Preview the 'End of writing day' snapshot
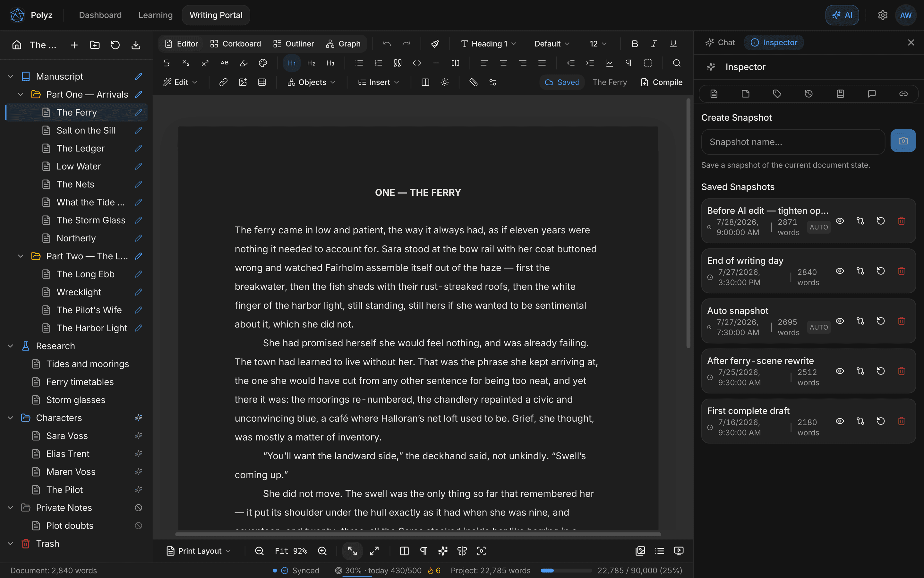This screenshot has width=924, height=578. pyautogui.click(x=840, y=271)
